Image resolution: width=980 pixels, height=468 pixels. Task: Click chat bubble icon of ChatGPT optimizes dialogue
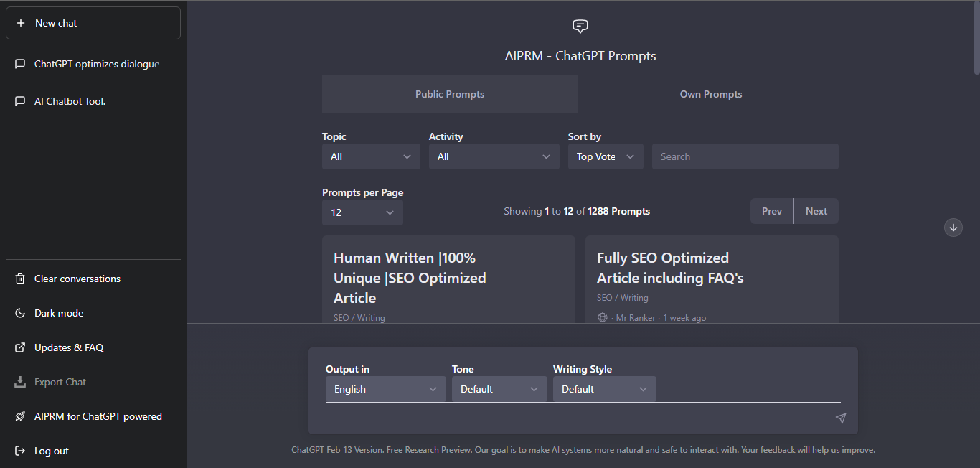pos(20,64)
